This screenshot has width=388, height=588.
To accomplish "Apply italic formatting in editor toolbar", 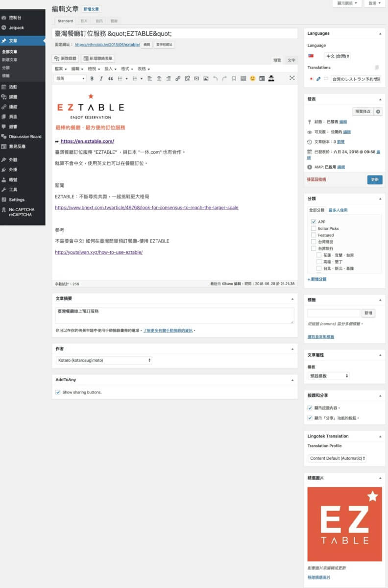I will pos(101,78).
